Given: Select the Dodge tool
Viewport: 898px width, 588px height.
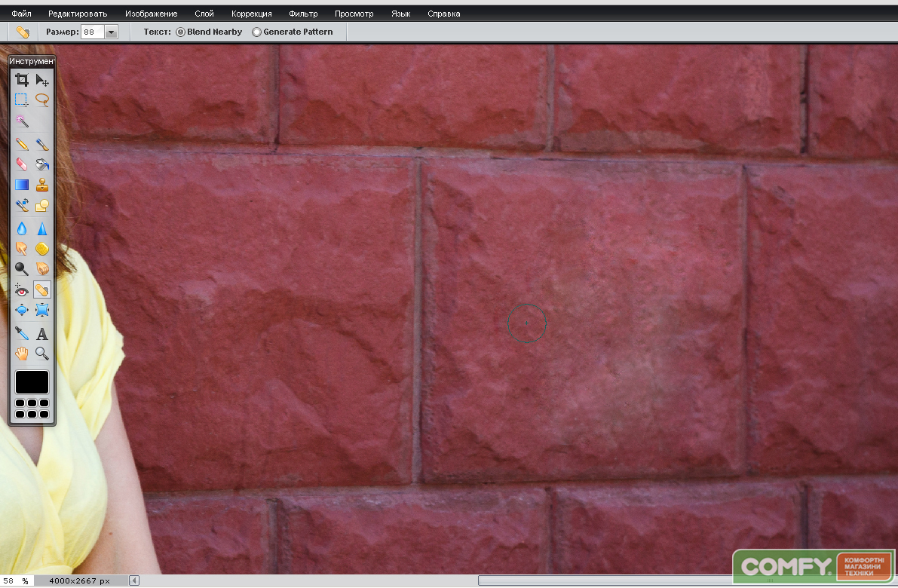Looking at the screenshot, I should (x=22, y=268).
